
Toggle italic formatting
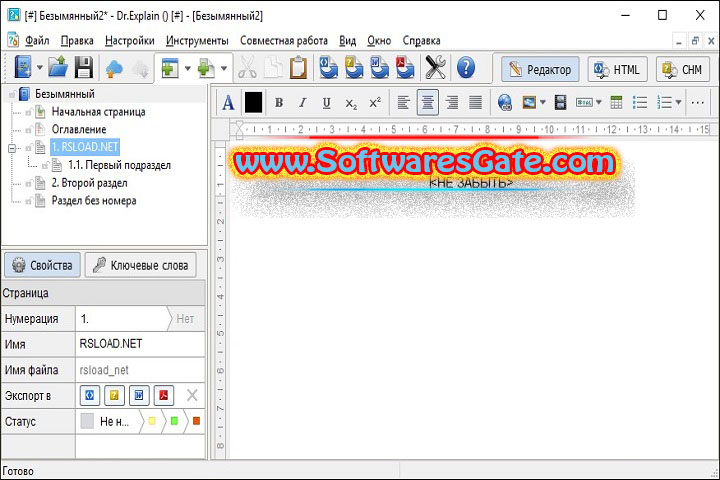pos(302,102)
